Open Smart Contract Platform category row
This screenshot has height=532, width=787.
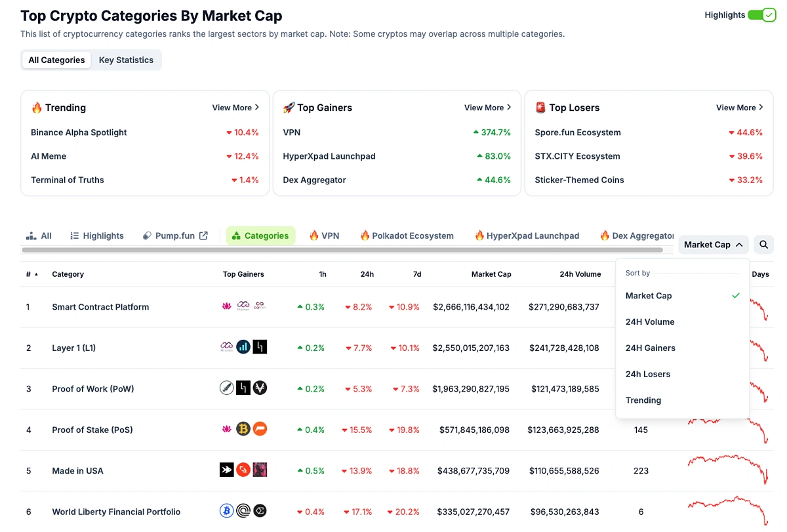[x=100, y=307]
